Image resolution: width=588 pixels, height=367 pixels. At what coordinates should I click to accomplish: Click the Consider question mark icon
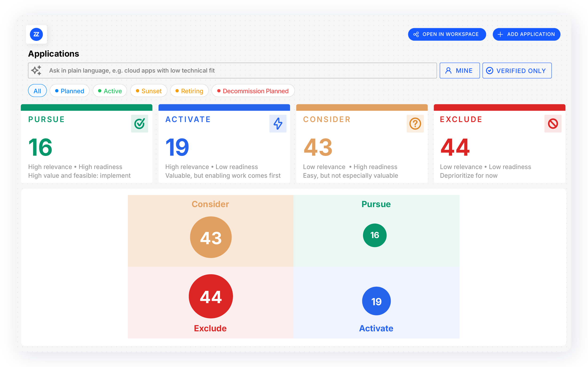click(x=415, y=124)
